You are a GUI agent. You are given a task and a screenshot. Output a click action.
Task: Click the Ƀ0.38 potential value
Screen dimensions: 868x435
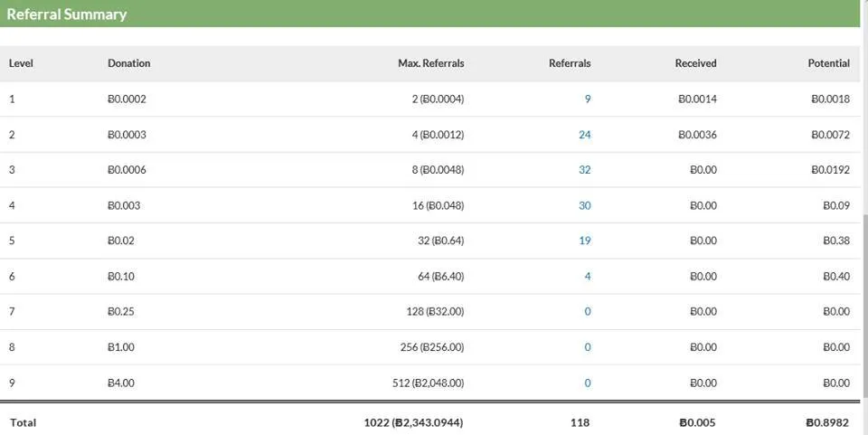coord(835,241)
